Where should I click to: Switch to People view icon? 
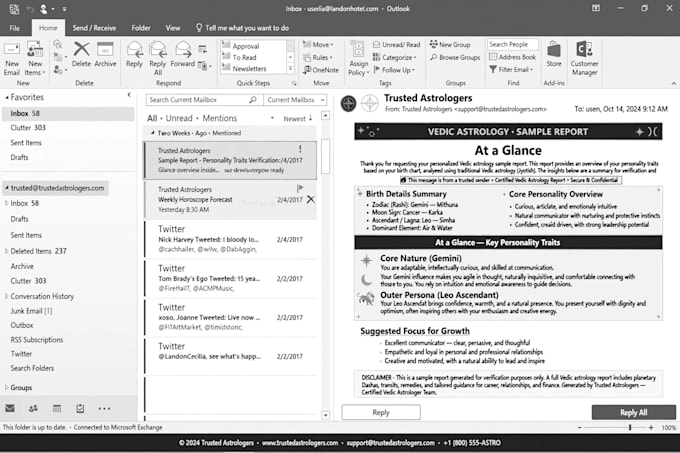click(33, 408)
